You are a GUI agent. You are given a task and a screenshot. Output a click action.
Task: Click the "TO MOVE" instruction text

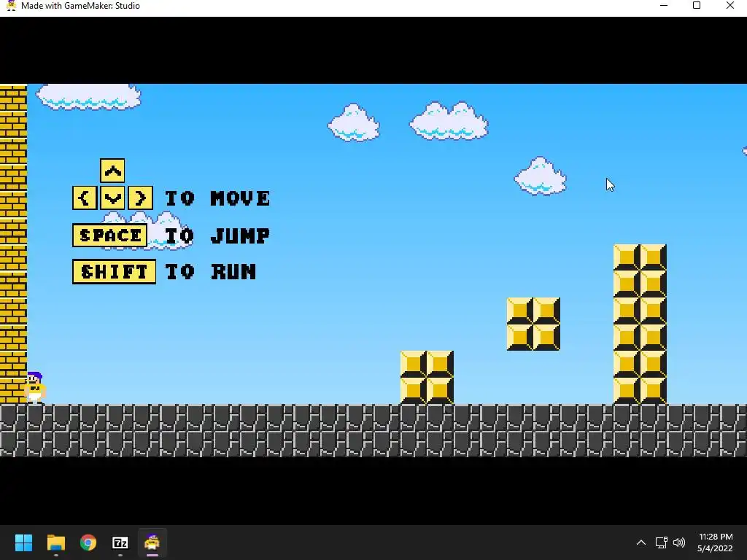217,198
